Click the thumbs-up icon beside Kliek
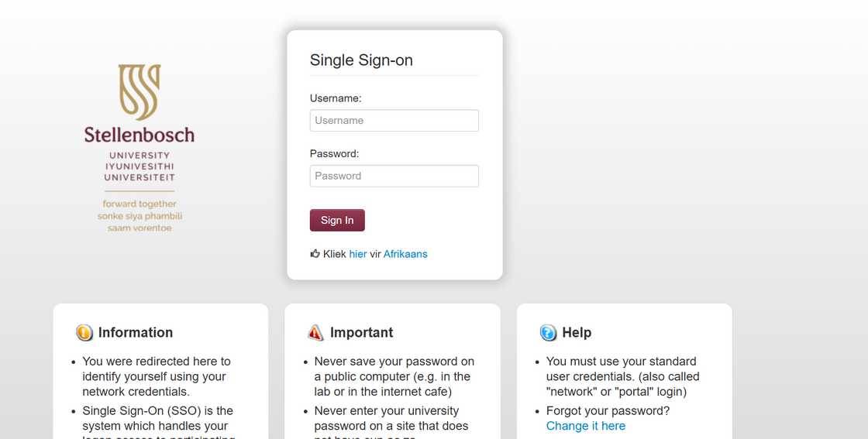 (315, 253)
